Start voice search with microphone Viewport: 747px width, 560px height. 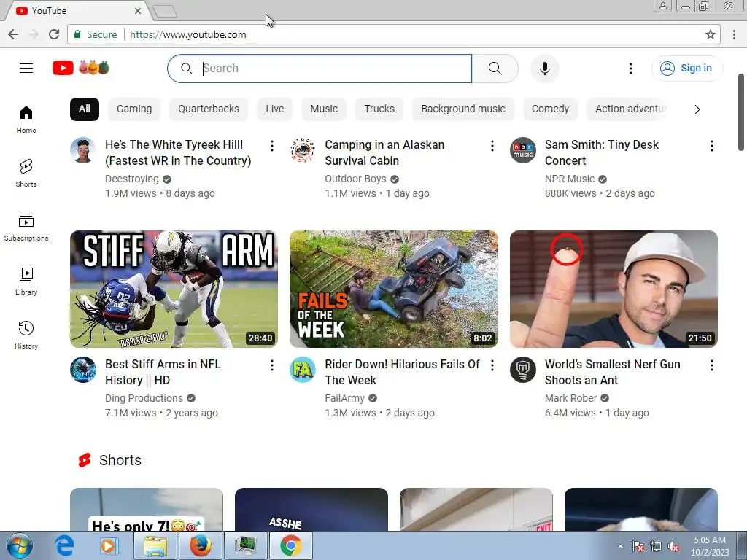[544, 69]
